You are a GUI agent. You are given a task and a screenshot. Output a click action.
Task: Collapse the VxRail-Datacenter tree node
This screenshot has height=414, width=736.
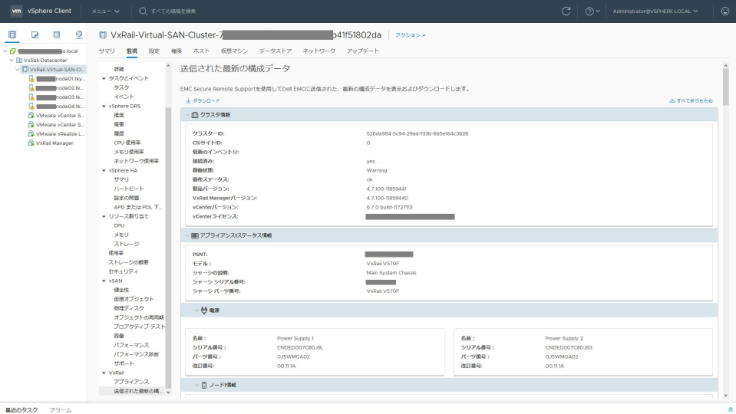[x=12, y=60]
